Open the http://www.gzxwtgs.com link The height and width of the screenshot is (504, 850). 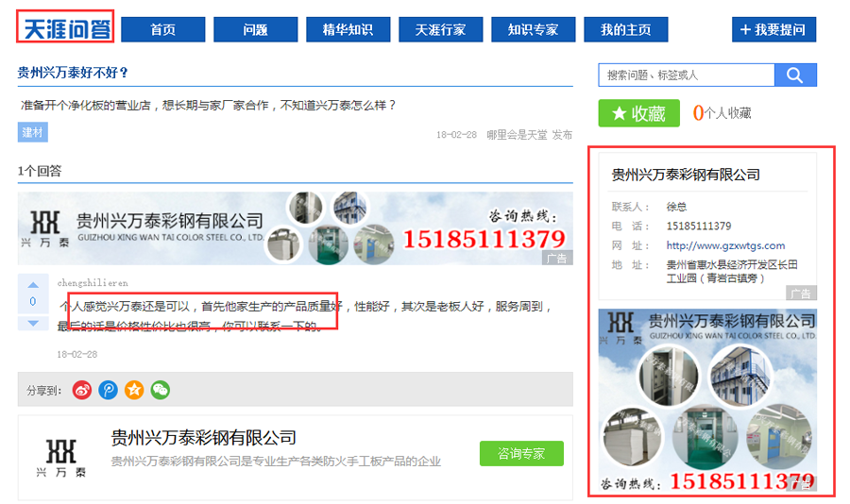click(x=725, y=245)
